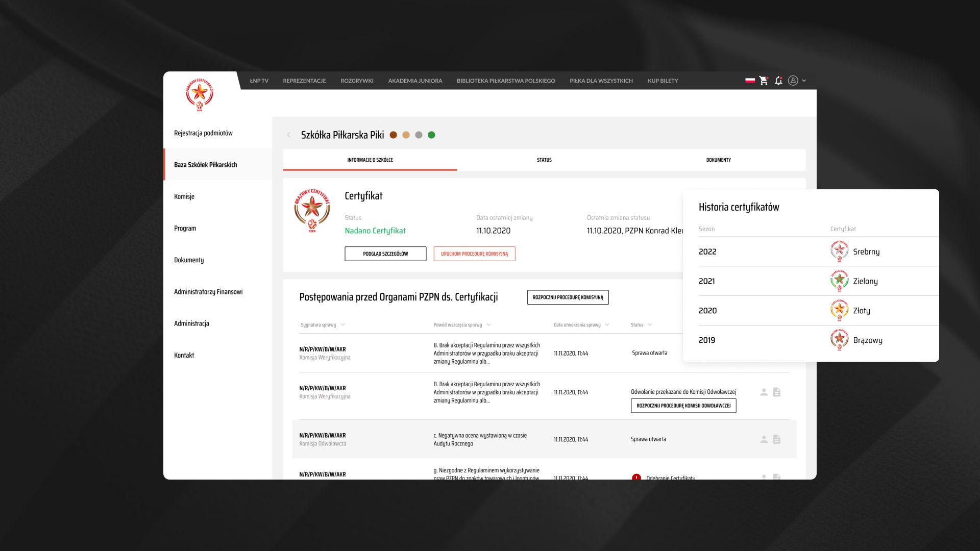Click the Rozpocznij procedurę komisyjną button
980x551 pixels.
568,297
